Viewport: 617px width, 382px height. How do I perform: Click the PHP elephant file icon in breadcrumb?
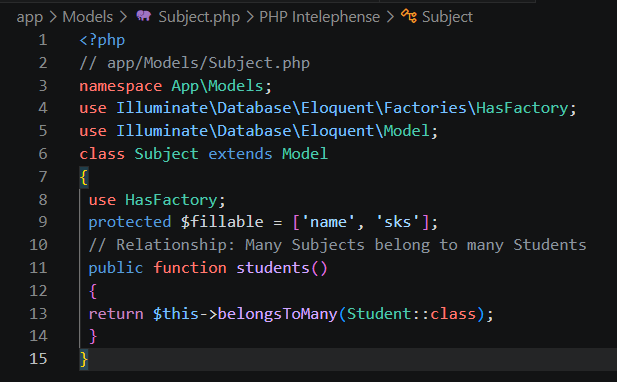point(144,16)
